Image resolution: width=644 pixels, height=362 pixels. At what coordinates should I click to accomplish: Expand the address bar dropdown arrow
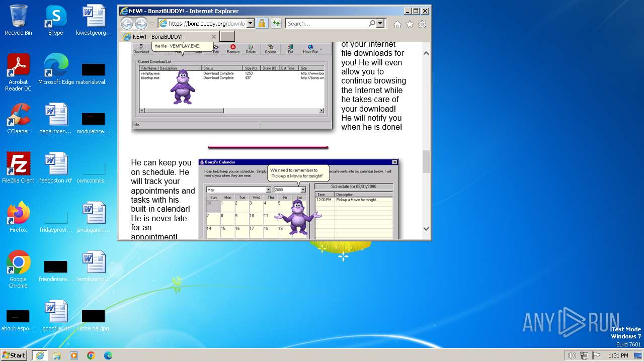pyautogui.click(x=251, y=23)
